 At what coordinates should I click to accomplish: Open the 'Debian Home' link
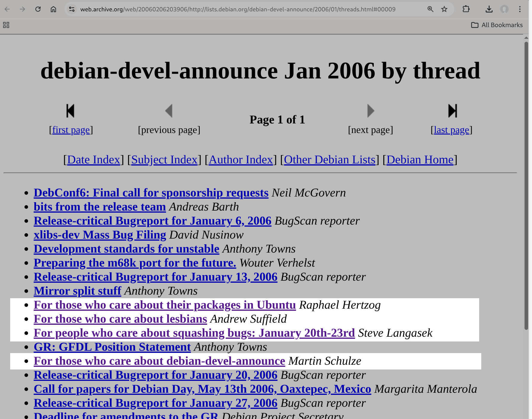coord(420,160)
